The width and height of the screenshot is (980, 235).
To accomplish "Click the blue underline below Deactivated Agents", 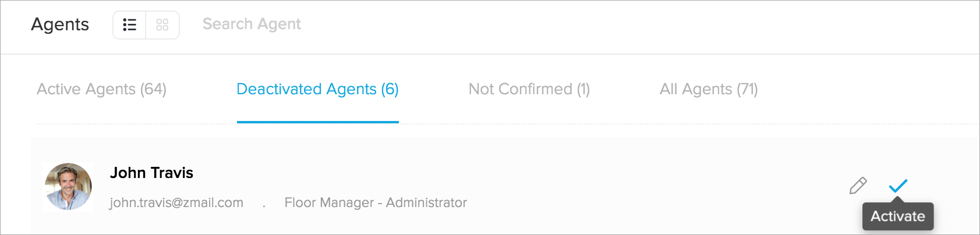I will tap(317, 122).
